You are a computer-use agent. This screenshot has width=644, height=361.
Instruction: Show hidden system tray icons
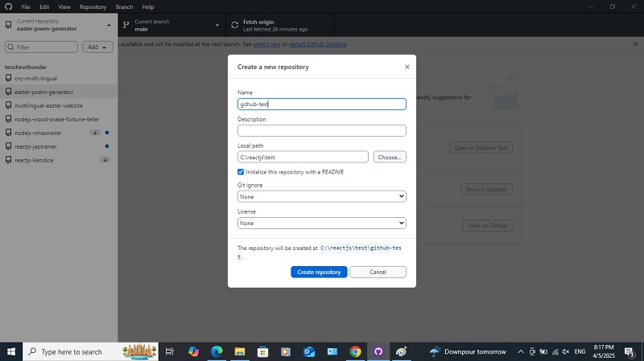click(520, 351)
